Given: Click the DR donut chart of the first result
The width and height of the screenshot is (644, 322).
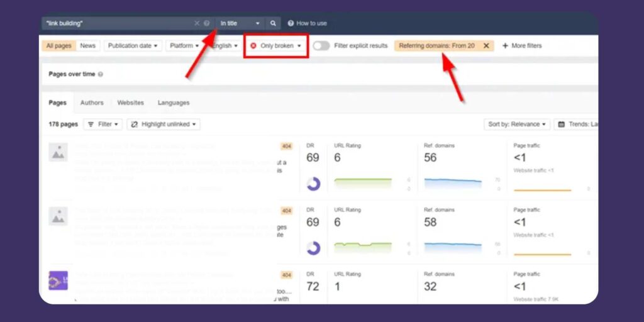Looking at the screenshot, I should pyautogui.click(x=313, y=184).
